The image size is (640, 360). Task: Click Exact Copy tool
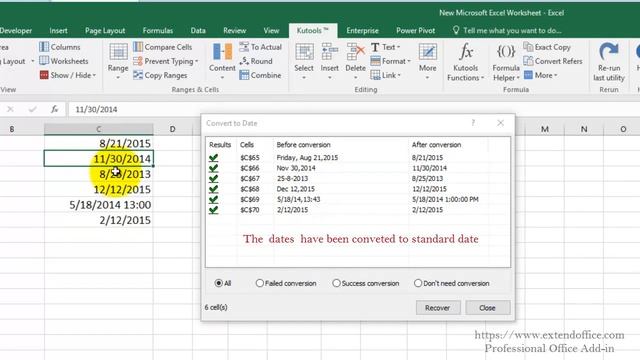547,47
